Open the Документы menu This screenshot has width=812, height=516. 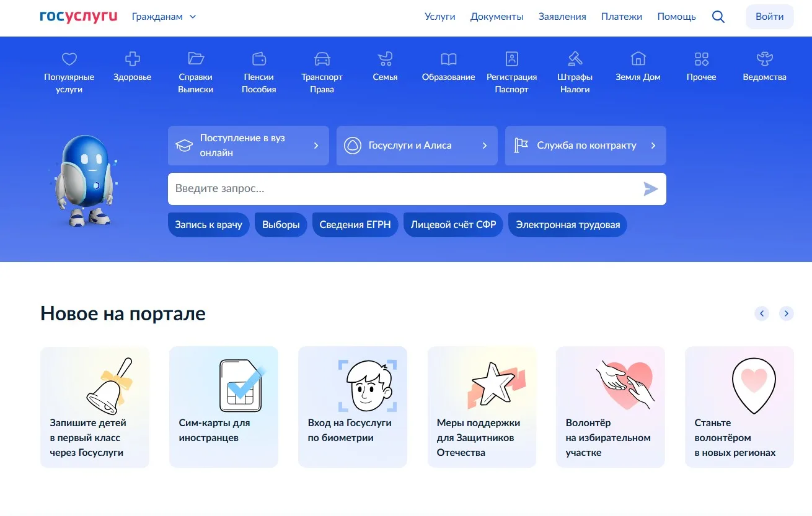[x=497, y=17]
